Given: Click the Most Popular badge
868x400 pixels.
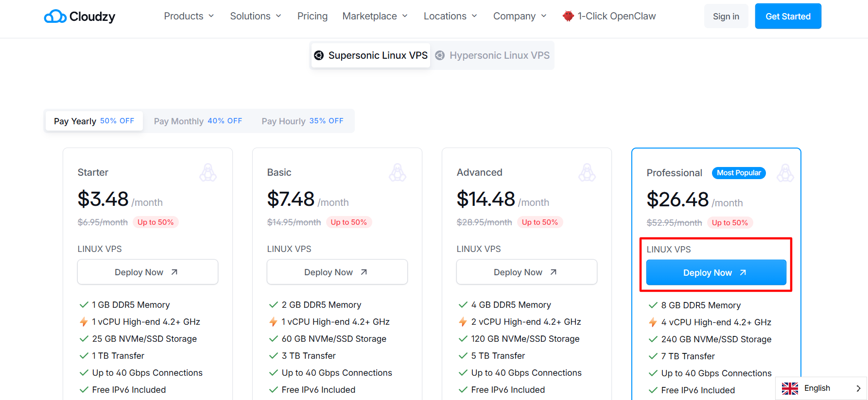Looking at the screenshot, I should pyautogui.click(x=739, y=173).
